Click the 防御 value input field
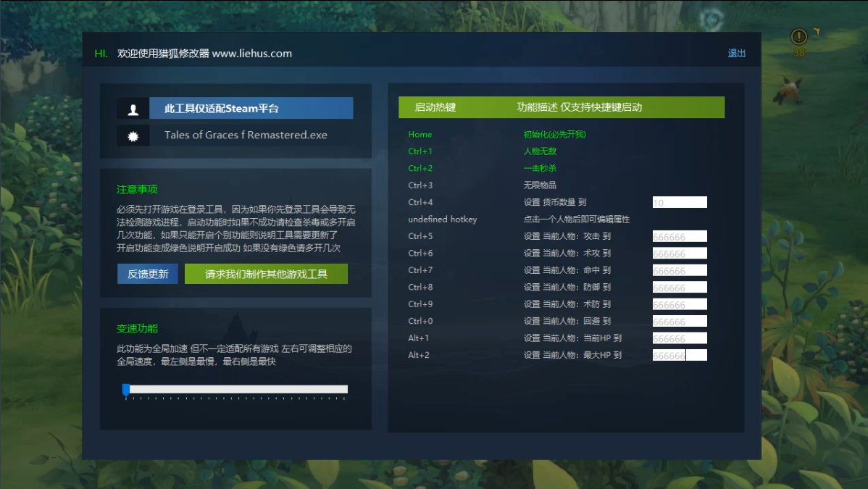This screenshot has height=489, width=868. coord(680,288)
